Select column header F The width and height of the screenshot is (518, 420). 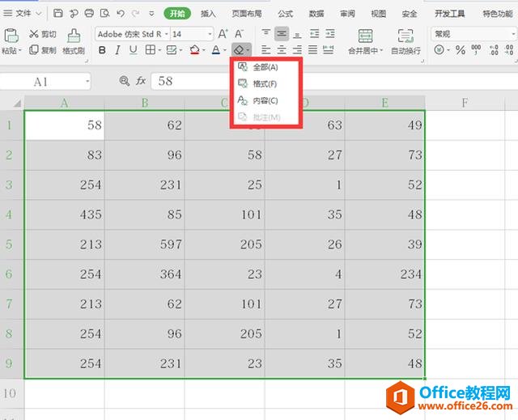coord(465,103)
